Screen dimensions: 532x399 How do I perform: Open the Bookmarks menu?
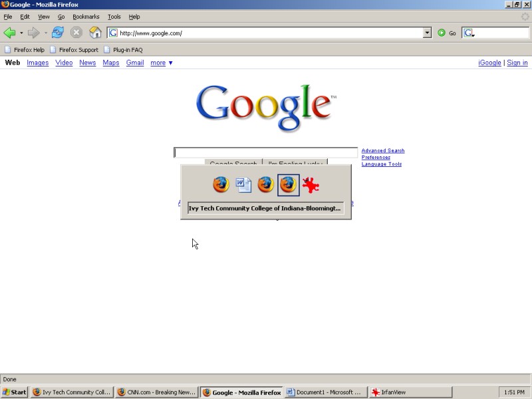[x=86, y=17]
